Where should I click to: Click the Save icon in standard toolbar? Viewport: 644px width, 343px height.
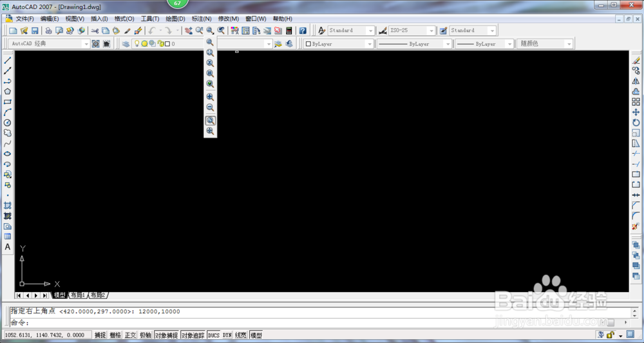(x=35, y=30)
